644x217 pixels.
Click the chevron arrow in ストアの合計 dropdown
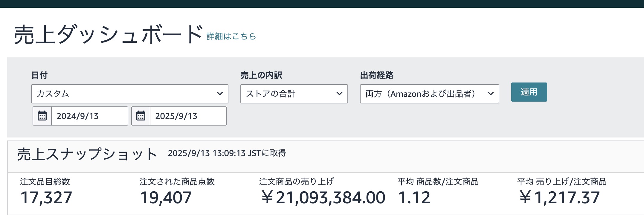click(x=339, y=94)
